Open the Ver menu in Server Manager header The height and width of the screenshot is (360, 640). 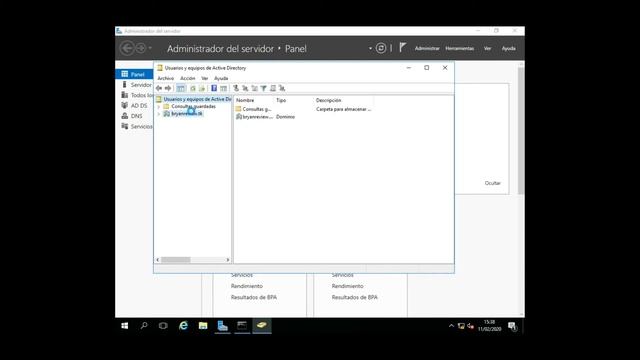coord(487,48)
